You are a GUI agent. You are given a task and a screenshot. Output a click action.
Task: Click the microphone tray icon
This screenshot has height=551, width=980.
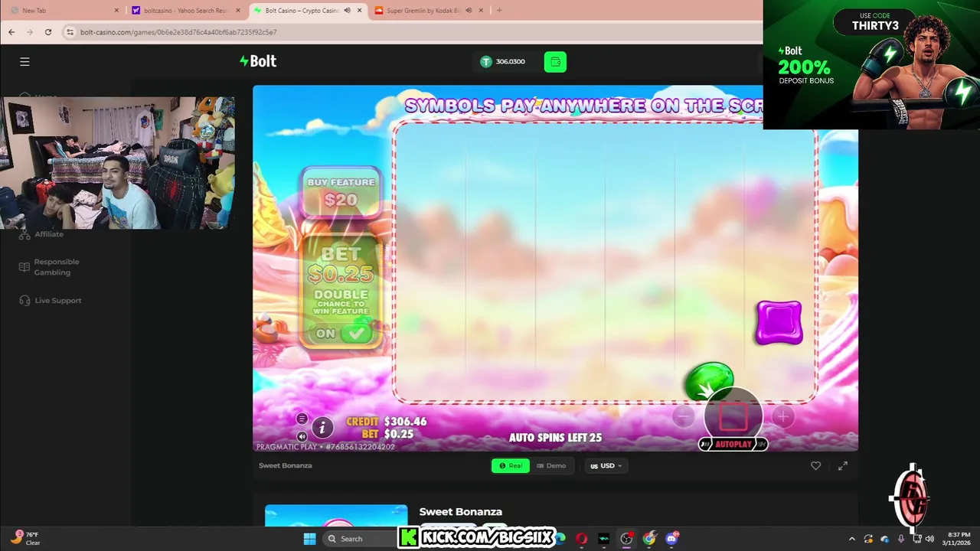[901, 539]
